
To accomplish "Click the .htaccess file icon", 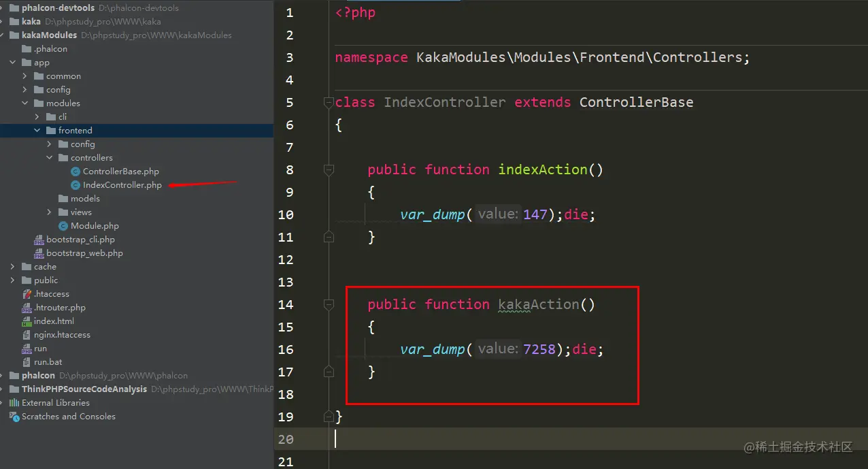I will click(x=27, y=294).
